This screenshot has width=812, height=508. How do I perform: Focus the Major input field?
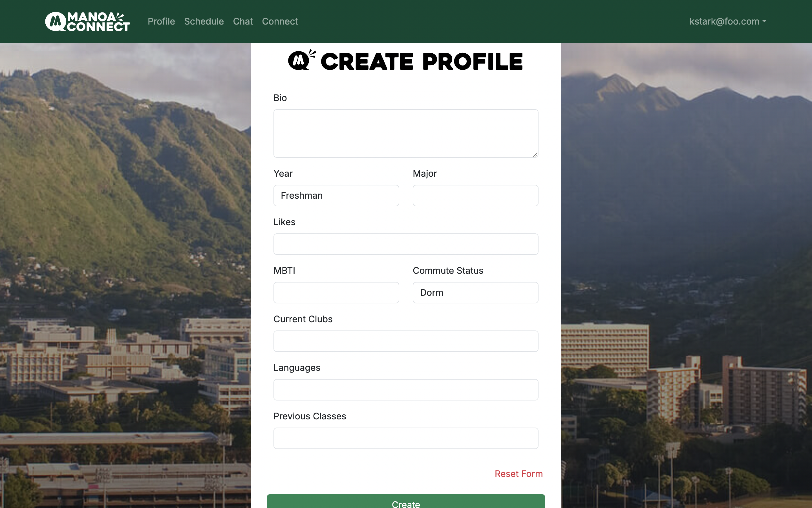coord(475,196)
